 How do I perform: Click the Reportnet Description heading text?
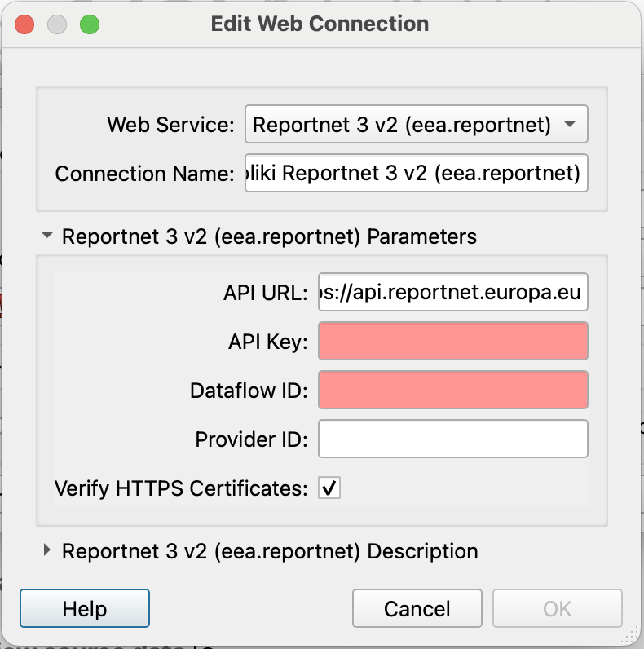(270, 551)
